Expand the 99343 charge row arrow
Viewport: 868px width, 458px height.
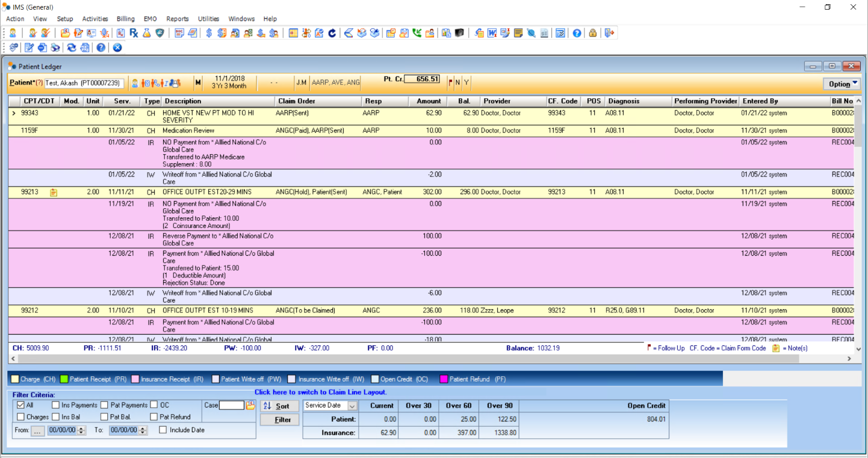[x=14, y=113]
